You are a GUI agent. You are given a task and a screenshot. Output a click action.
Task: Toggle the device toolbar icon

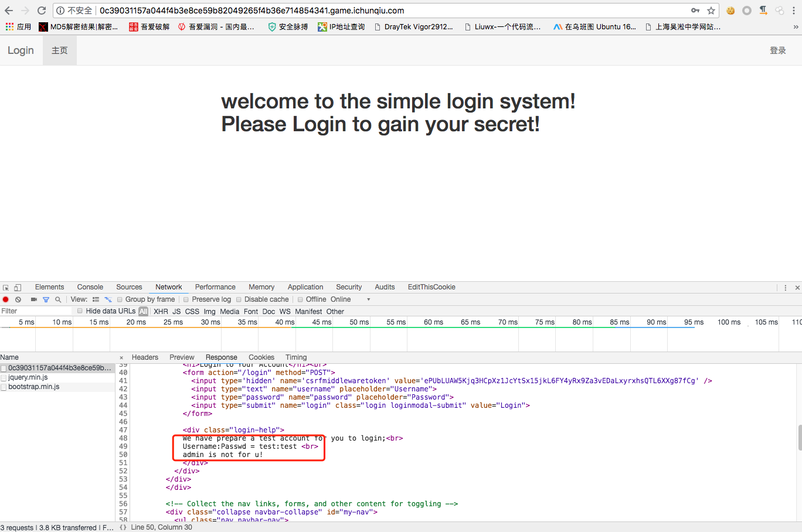click(18, 288)
